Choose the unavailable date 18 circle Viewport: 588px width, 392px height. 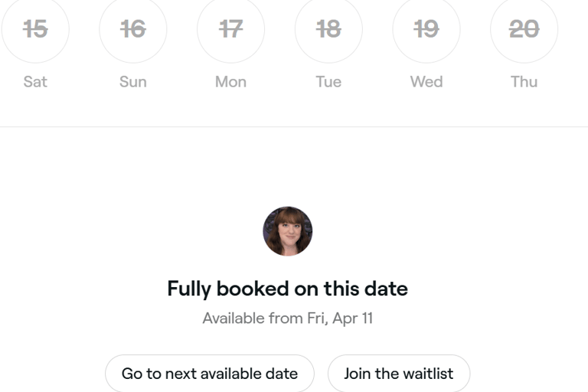pos(329,29)
